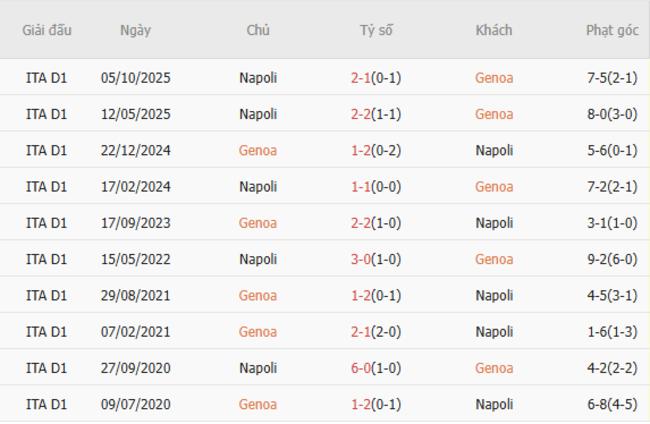
Task: Click the "Phạt góc" column header
Action: [612, 30]
